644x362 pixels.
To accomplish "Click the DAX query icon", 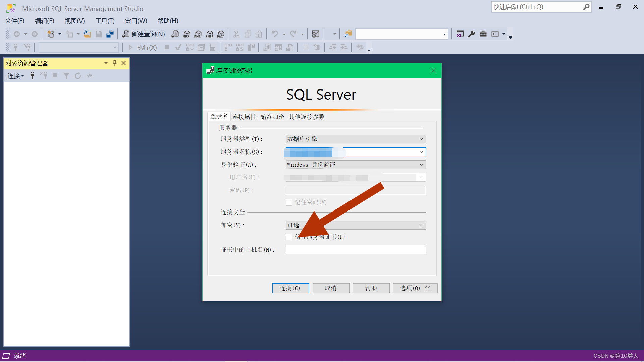I will click(x=221, y=34).
